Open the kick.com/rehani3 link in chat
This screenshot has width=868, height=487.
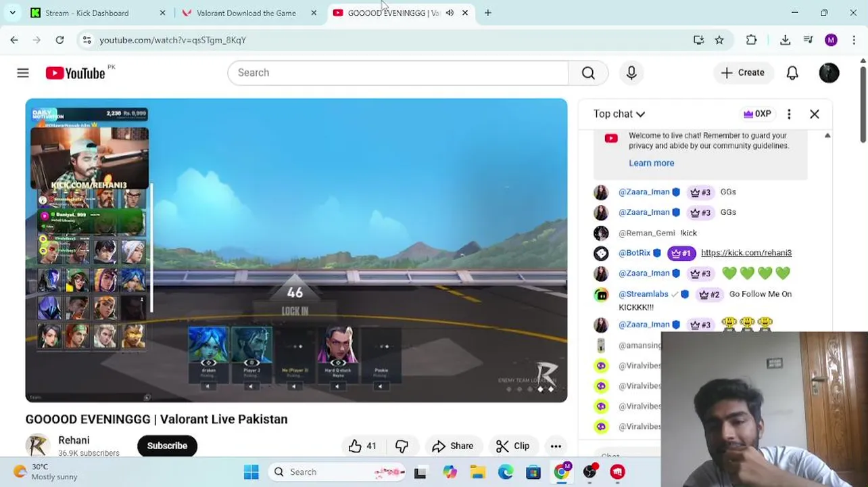[746, 253]
